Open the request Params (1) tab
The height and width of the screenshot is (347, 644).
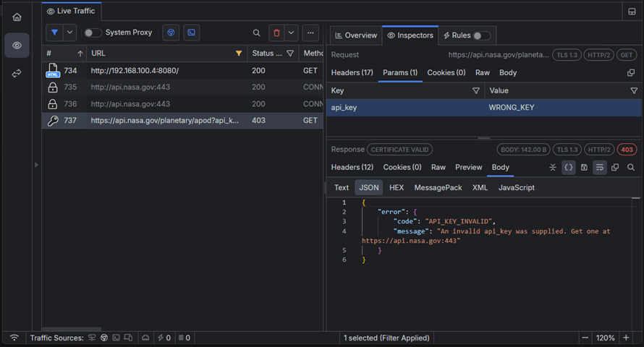(400, 72)
